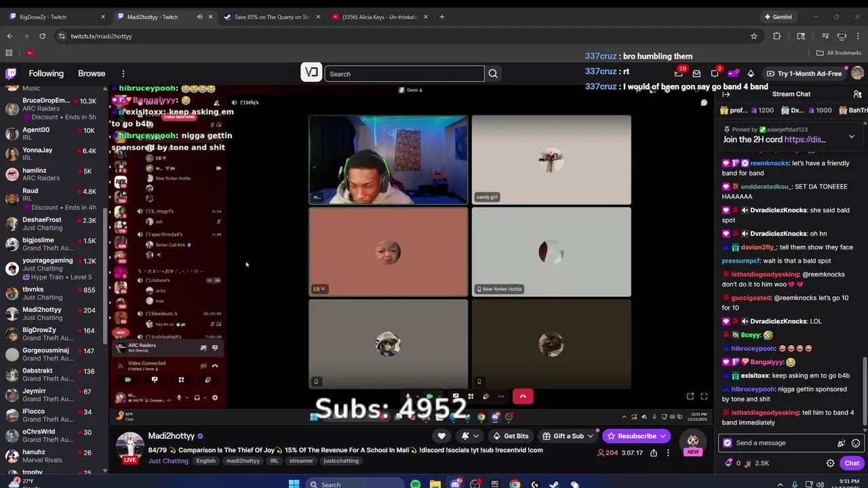Image resolution: width=868 pixels, height=488 pixels.
Task: Open the Discord call fullscreen icon
Action: (x=704, y=396)
